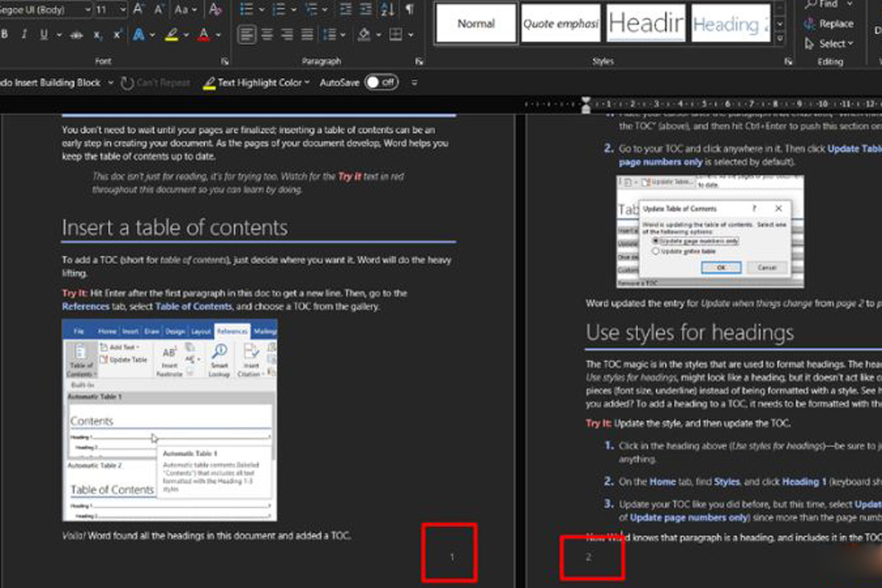Screen dimensions: 882x588
Task: Click Text Highlight Color on Quick Access Toolbar
Action: tap(254, 82)
